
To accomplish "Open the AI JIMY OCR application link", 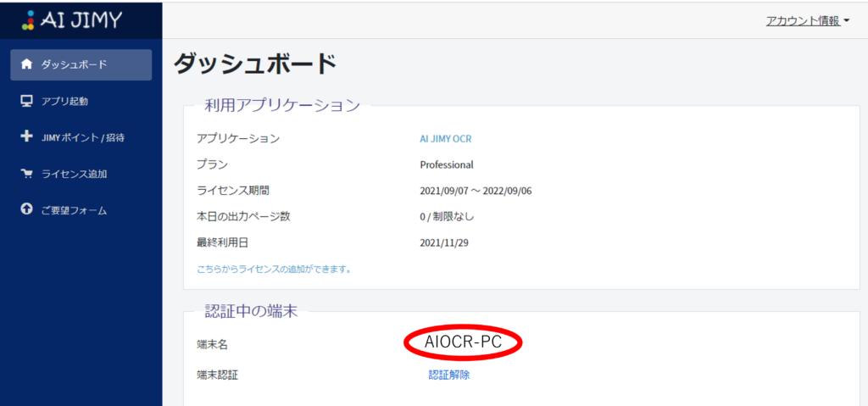I will (446, 139).
